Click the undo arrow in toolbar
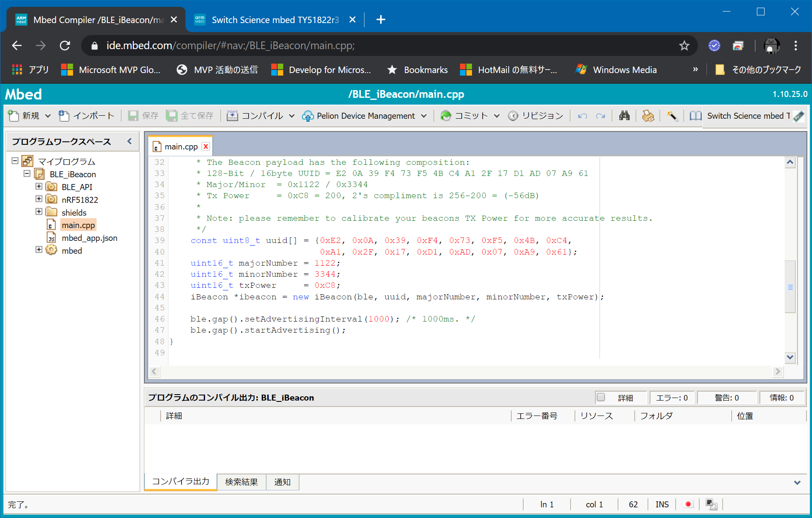This screenshot has width=812, height=518. (583, 116)
